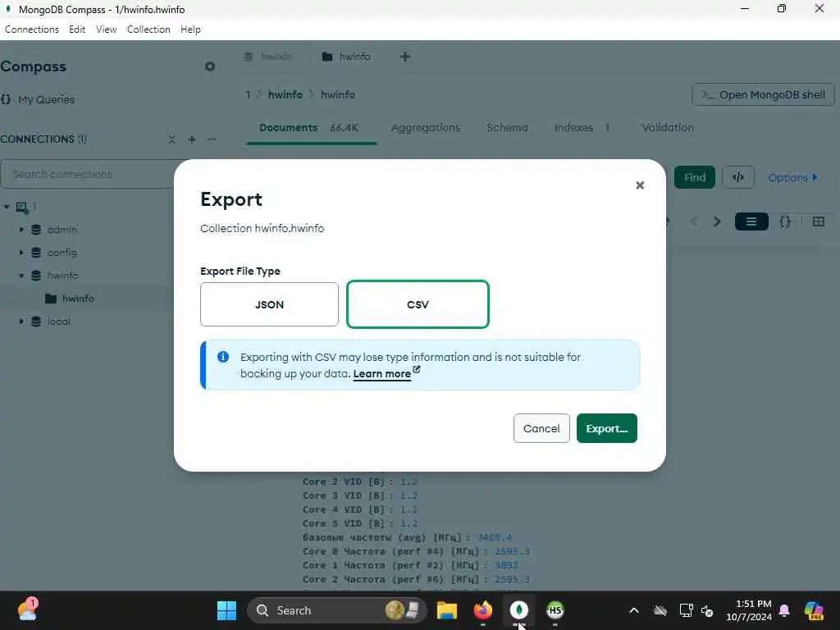
Task: Open the Edit menu
Action: 77,30
